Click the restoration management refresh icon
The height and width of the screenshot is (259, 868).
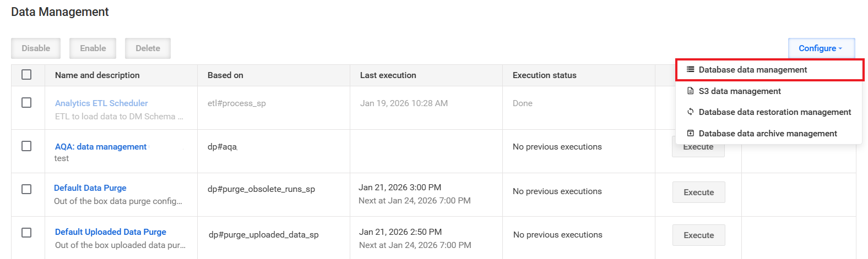690,112
